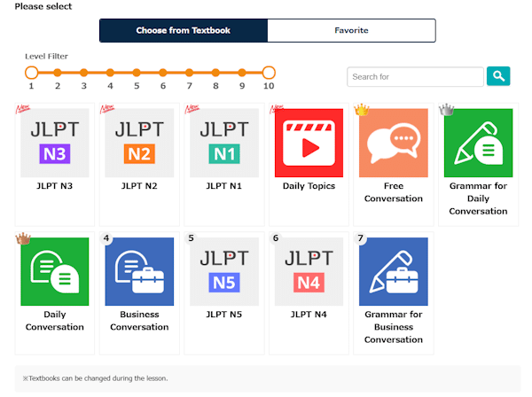This screenshot has height=397, width=532.
Task: Click the 'JLPT N3' label text
Action: point(55,186)
